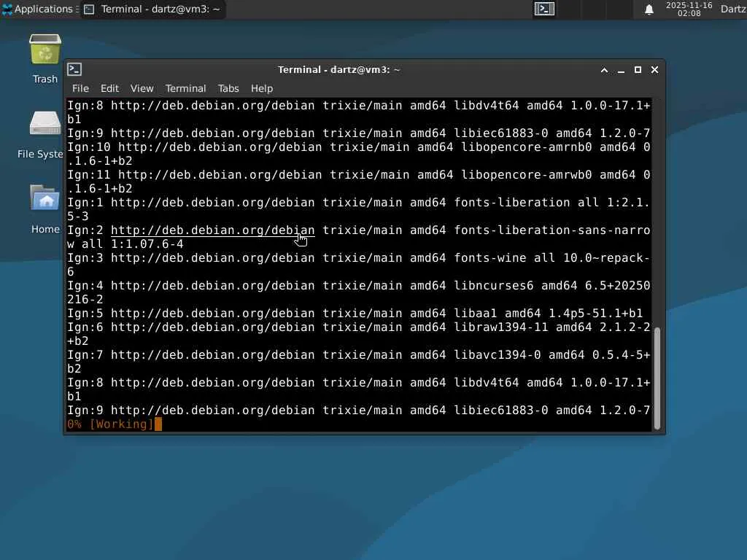Click the 'fonts-liberation-sans-narro' text
The image size is (747, 560).
(x=552, y=230)
